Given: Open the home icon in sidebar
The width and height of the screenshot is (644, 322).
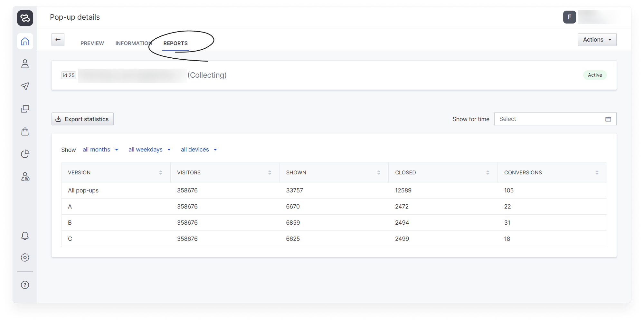Looking at the screenshot, I should point(25,41).
